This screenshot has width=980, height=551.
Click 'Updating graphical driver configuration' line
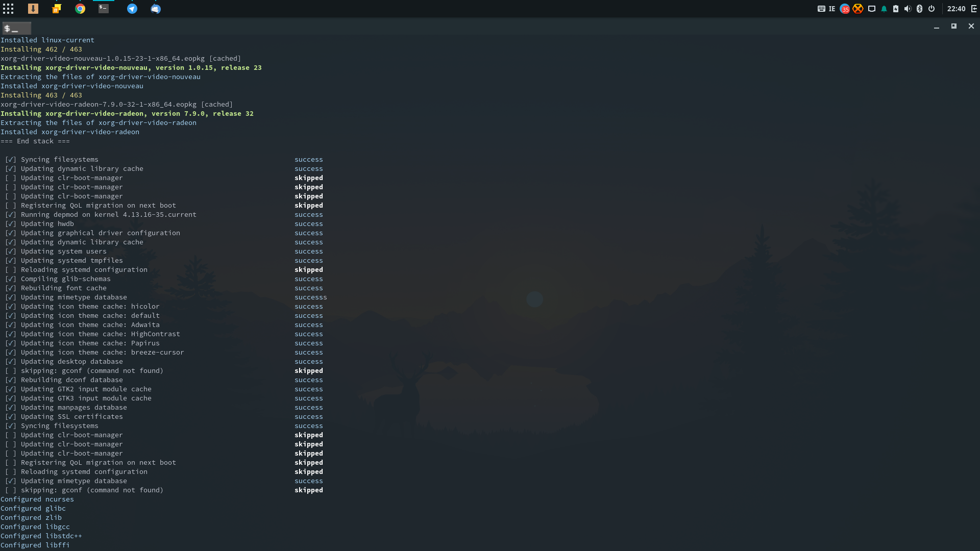click(x=101, y=233)
